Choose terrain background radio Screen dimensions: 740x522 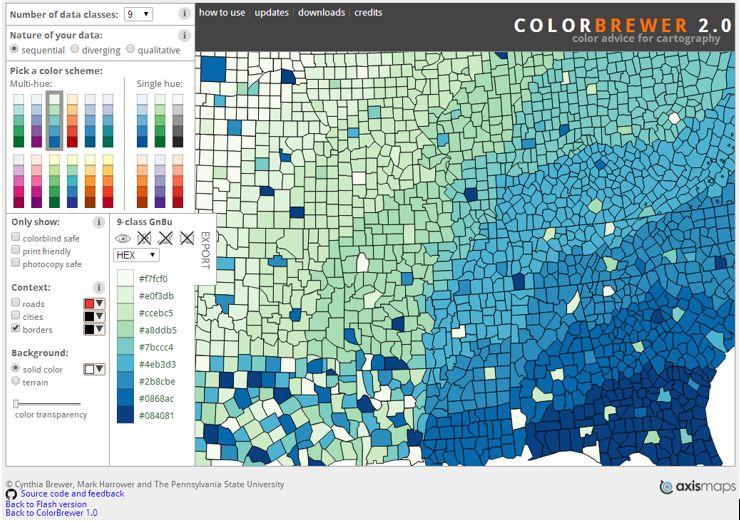point(16,380)
